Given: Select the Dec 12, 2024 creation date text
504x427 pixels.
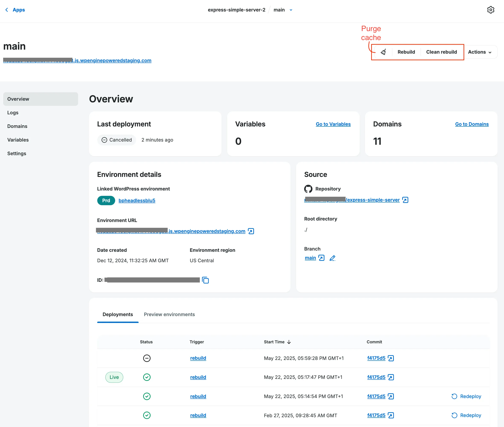Looking at the screenshot, I should 133,261.
